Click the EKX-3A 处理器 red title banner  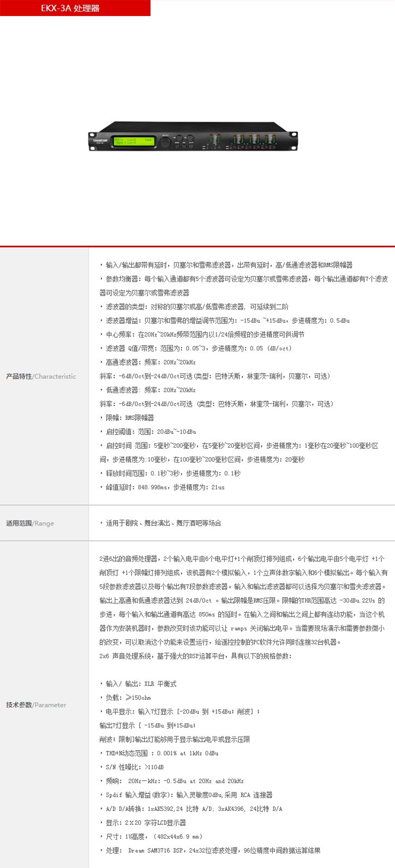(x=75, y=8)
